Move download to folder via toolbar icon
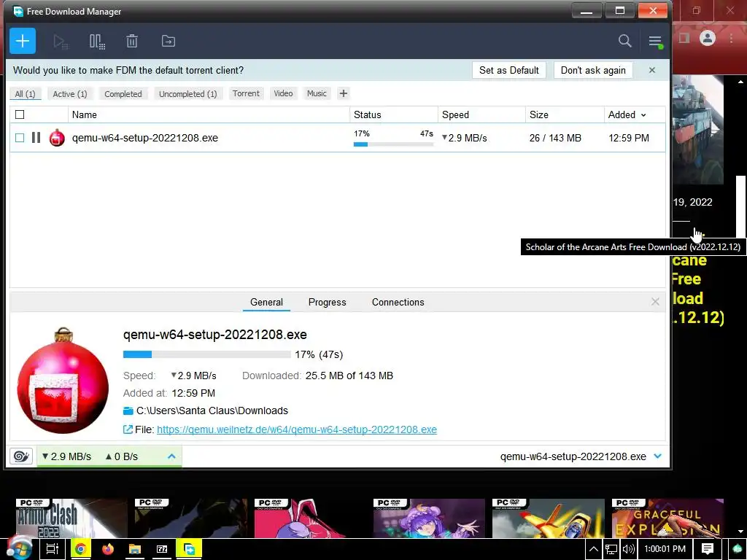 coord(169,41)
